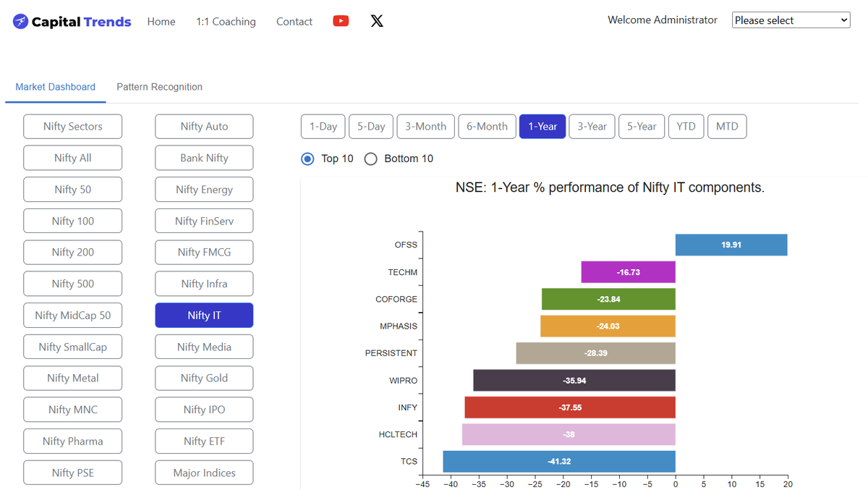868x490 pixels.
Task: Choose the Nifty FinServ button
Action: [204, 221]
